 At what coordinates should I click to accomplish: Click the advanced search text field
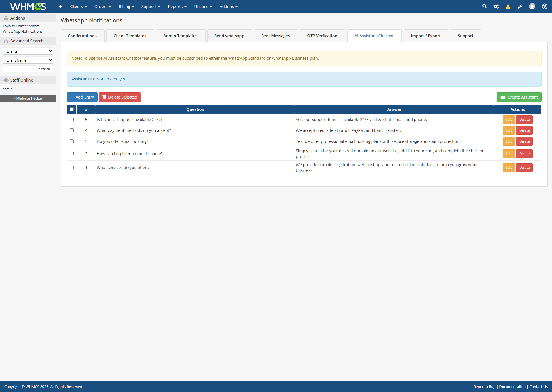coord(19,69)
